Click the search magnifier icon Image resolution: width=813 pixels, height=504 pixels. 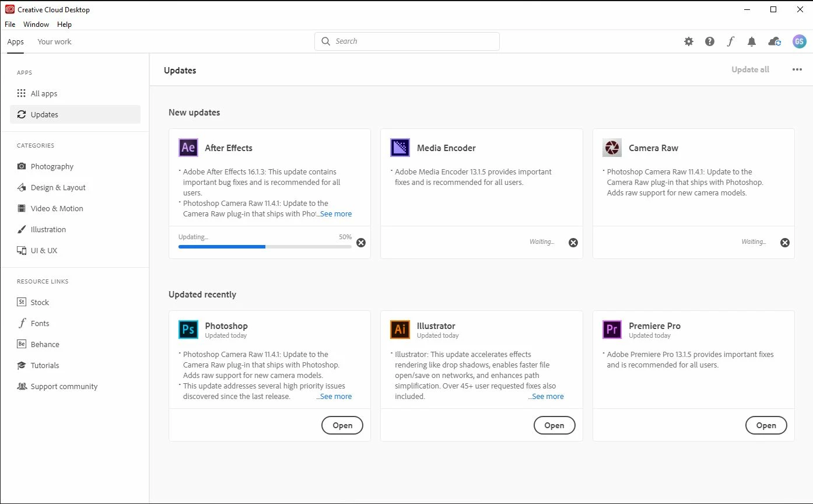(x=326, y=41)
